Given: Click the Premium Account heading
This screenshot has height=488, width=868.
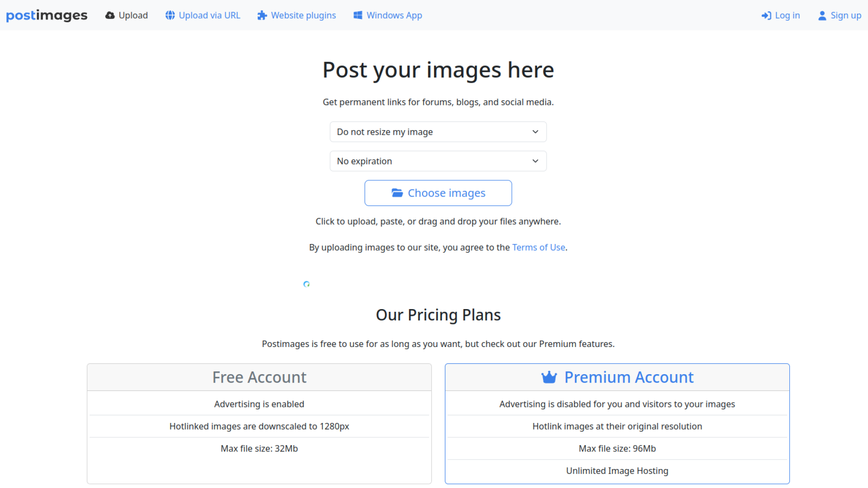Looking at the screenshot, I should pyautogui.click(x=628, y=377).
